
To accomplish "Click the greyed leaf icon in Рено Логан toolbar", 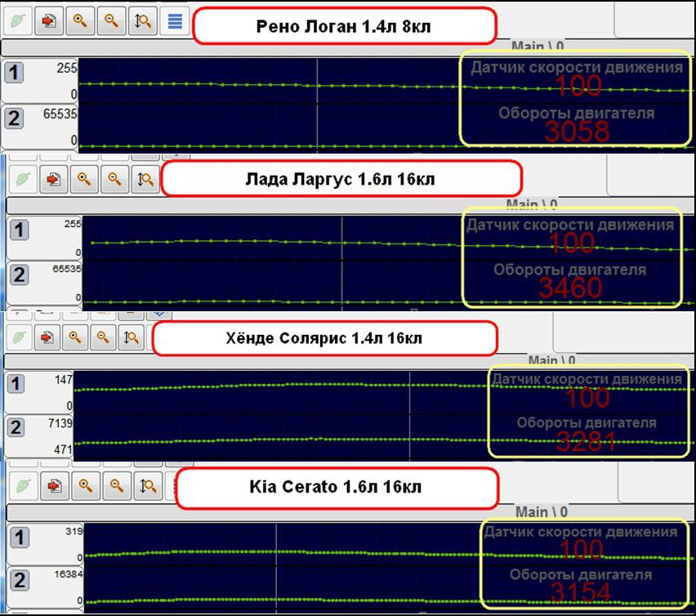I will [18, 20].
